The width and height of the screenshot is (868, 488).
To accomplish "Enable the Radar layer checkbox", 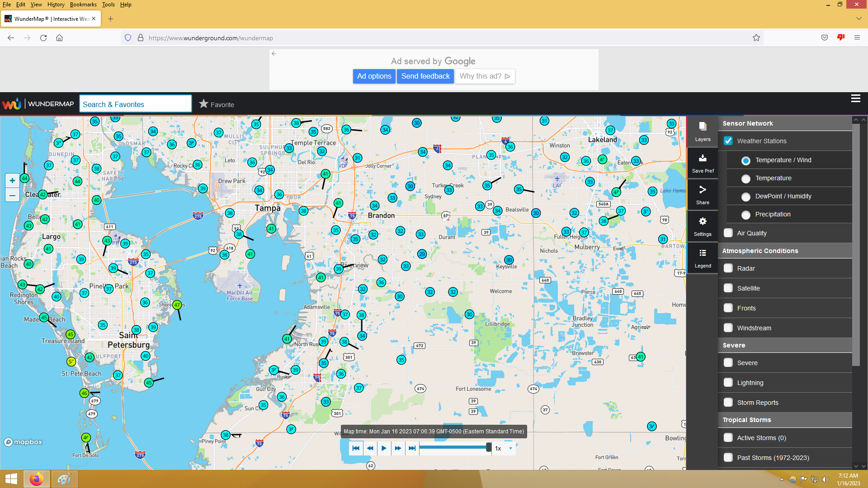I will pos(728,268).
